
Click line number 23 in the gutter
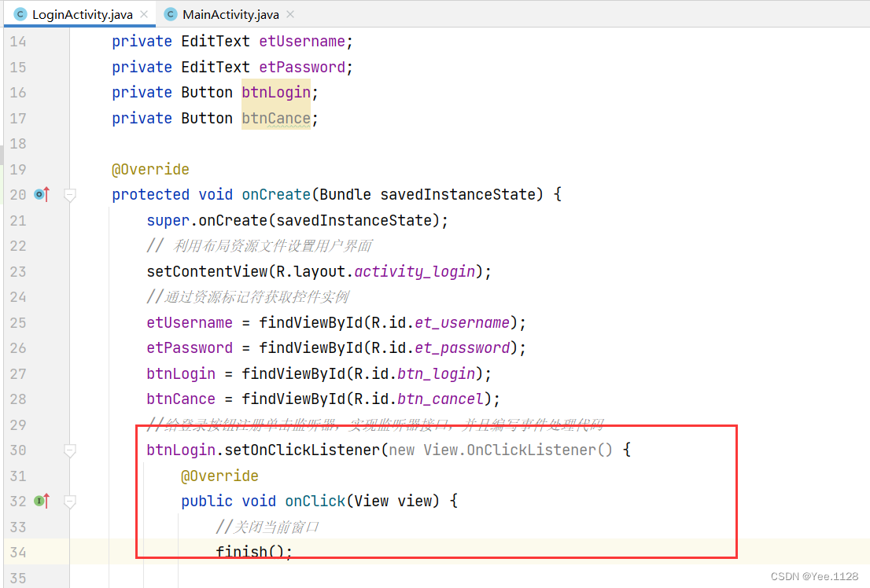click(x=18, y=271)
